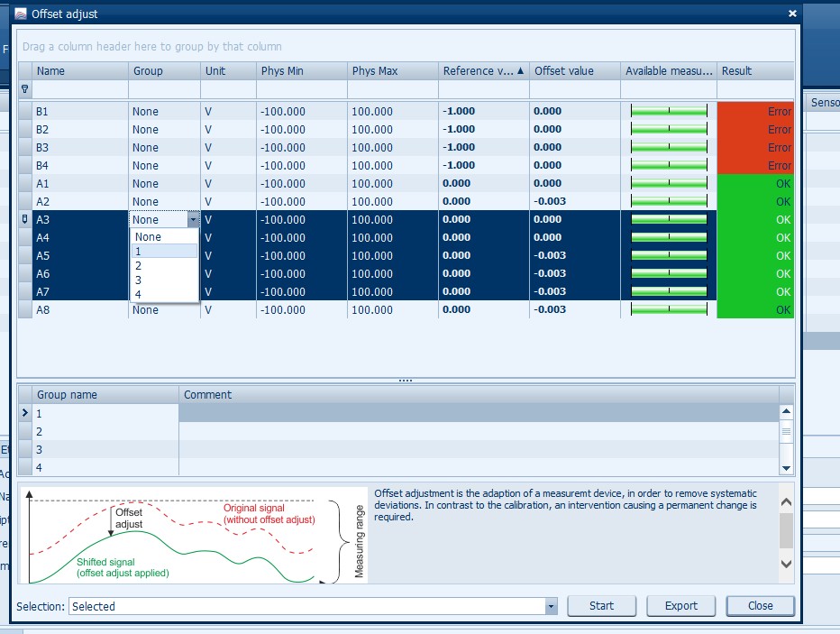Screen dimensions: 840x634
Task: Click the current row arrow for group 1
Action: point(25,413)
